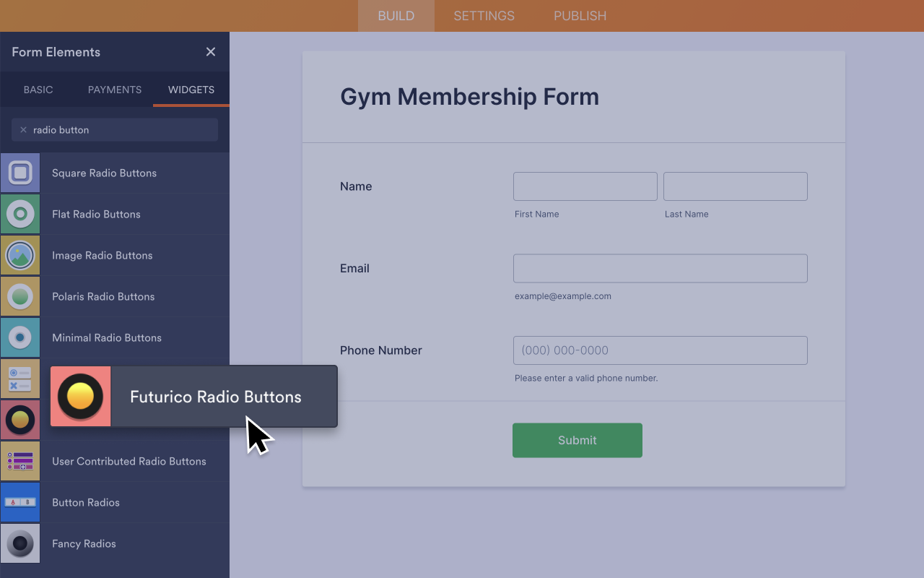The height and width of the screenshot is (578, 924).
Task: Click the Image Radio Buttons landscape icon
Action: (20, 255)
